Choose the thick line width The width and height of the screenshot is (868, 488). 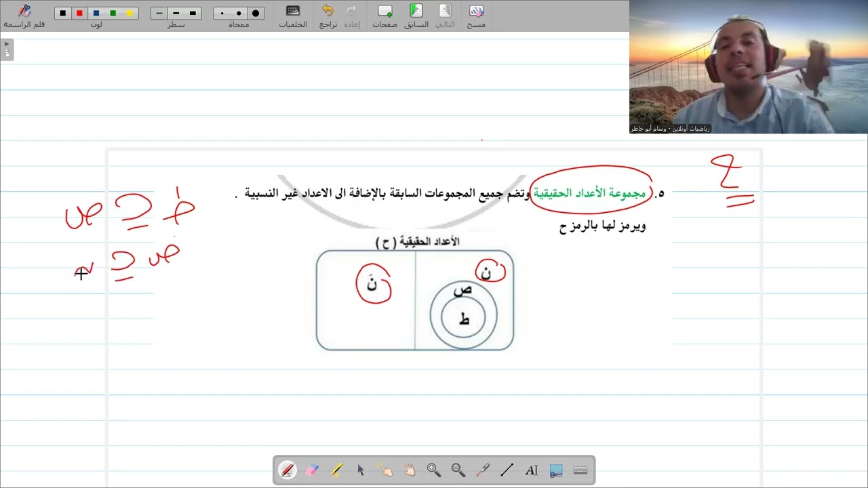pyautogui.click(x=193, y=13)
